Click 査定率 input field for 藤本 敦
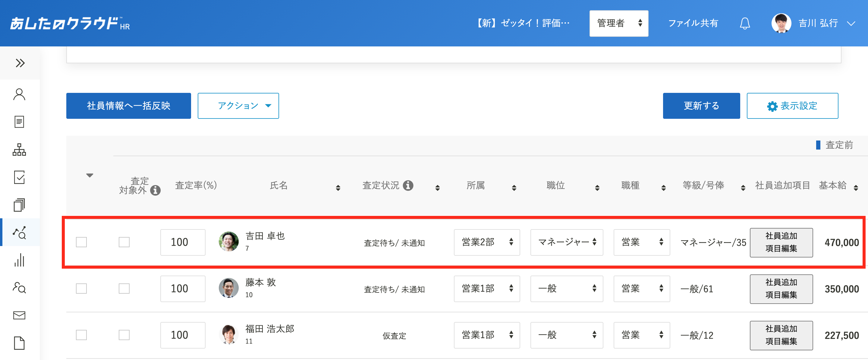This screenshot has width=868, height=360. 183,289
